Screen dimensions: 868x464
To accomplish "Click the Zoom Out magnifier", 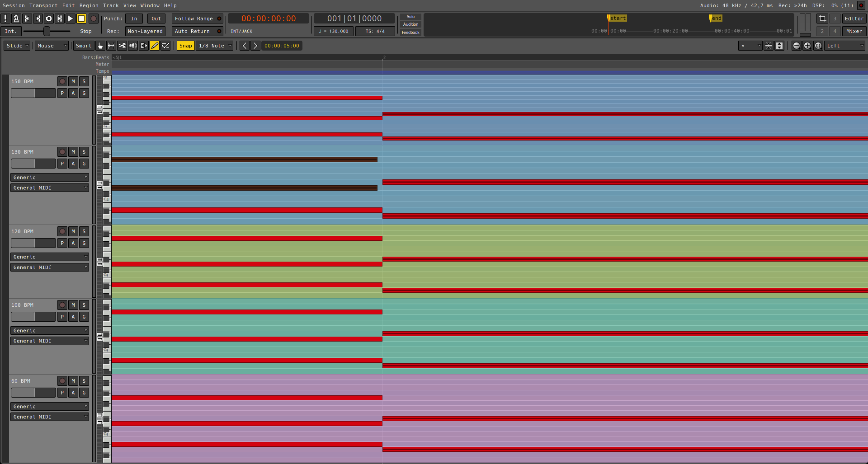I will tap(797, 46).
